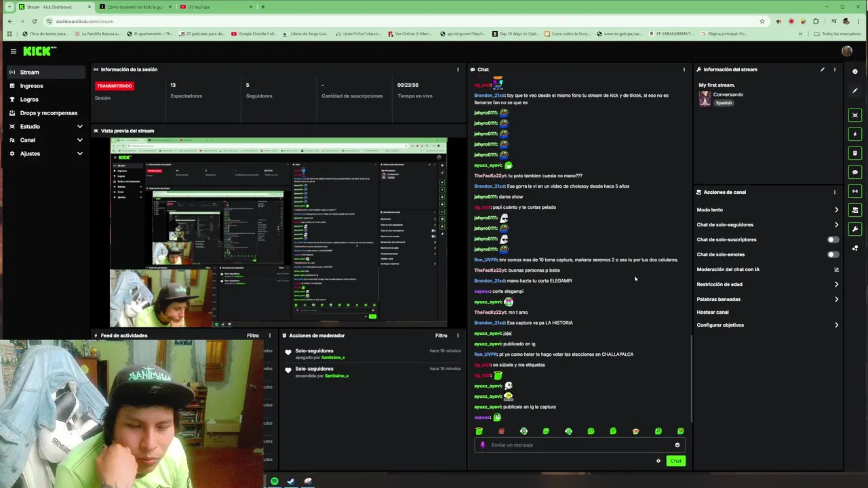Expand Modo lento options

836,209
